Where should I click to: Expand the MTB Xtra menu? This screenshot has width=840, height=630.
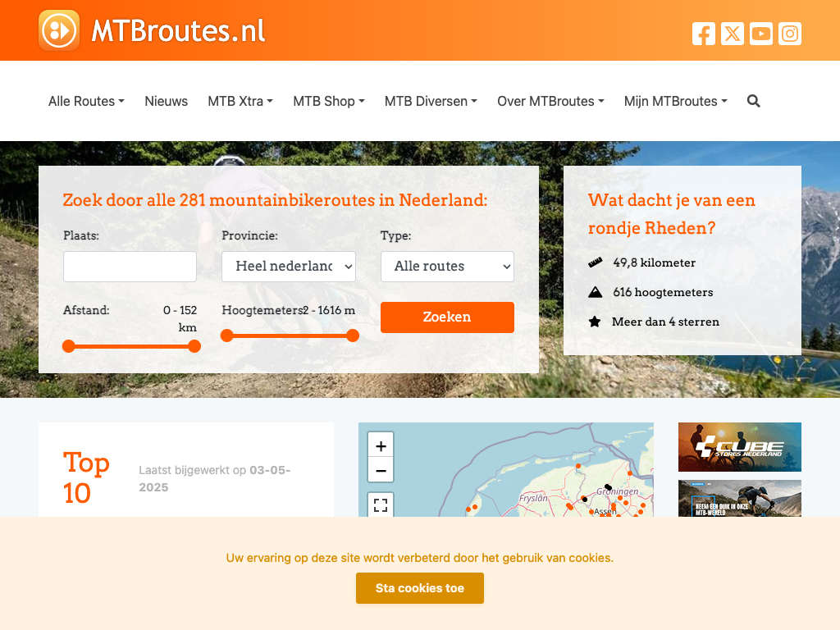coord(240,101)
